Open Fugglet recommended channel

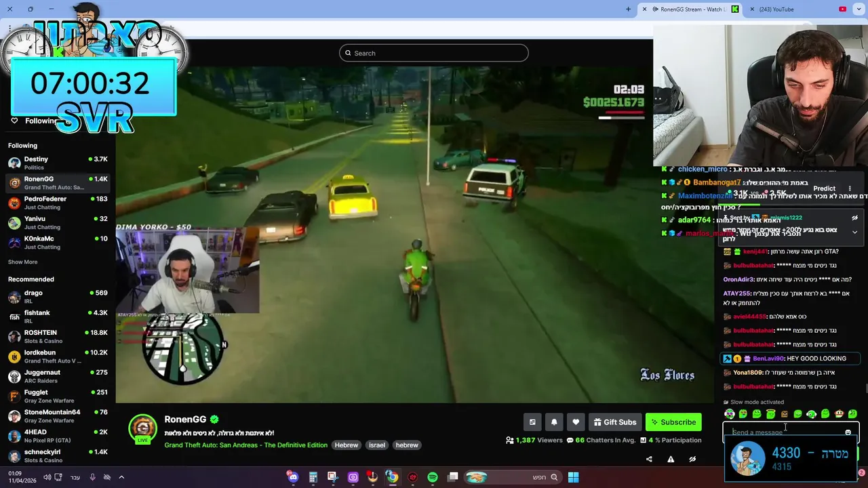tap(58, 396)
